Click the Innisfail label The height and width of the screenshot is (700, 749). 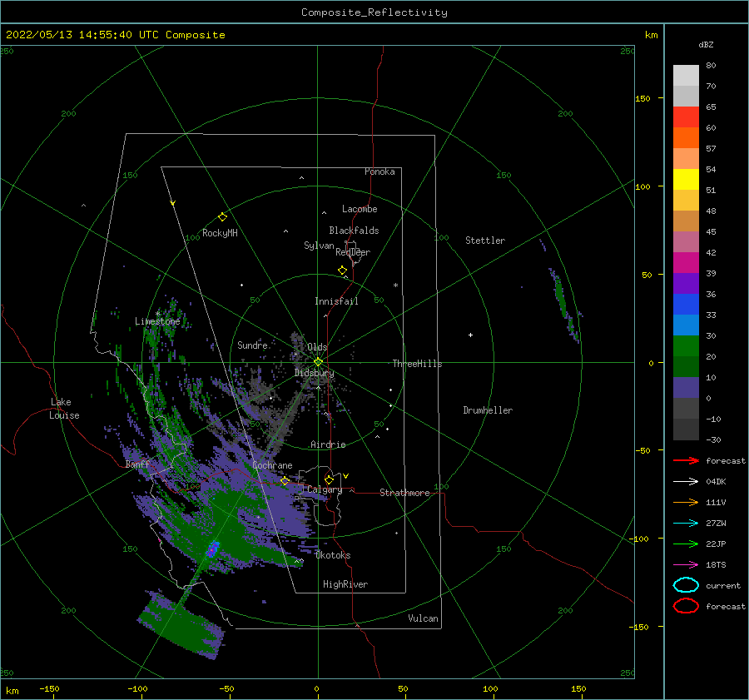[336, 301]
